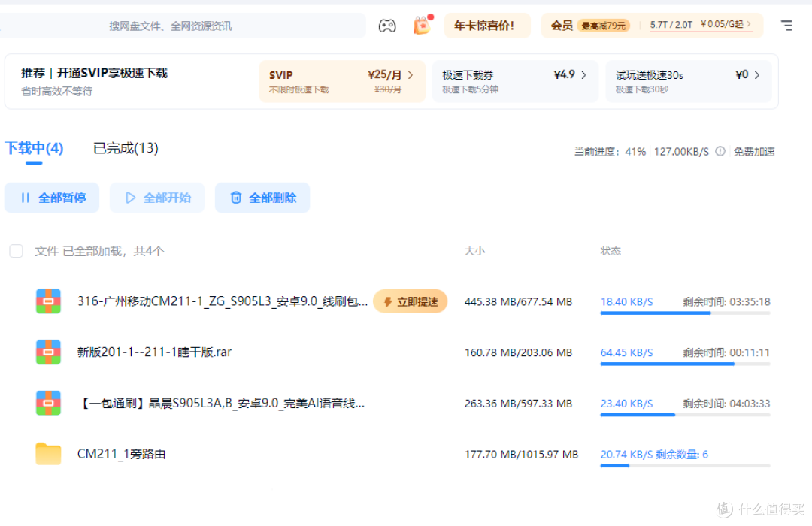The image size is (812, 526).
Task: Click the info icon beside 127.00KB/S
Action: point(720,151)
